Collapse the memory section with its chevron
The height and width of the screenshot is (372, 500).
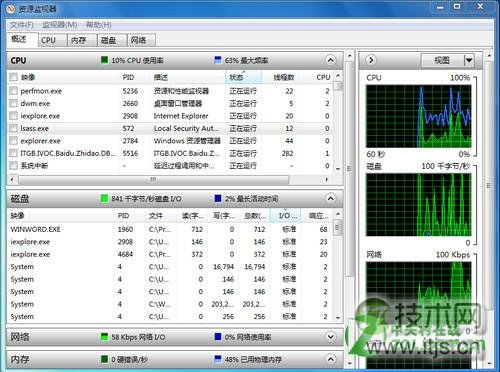click(x=330, y=359)
